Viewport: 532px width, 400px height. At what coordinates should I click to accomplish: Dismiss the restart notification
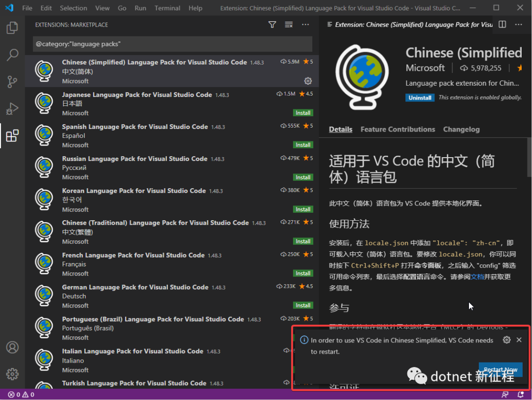[x=519, y=340]
